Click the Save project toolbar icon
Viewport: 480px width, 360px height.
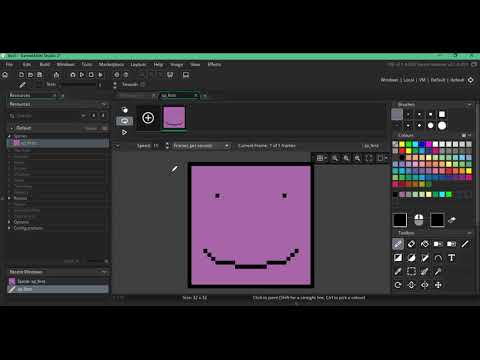tap(39, 75)
